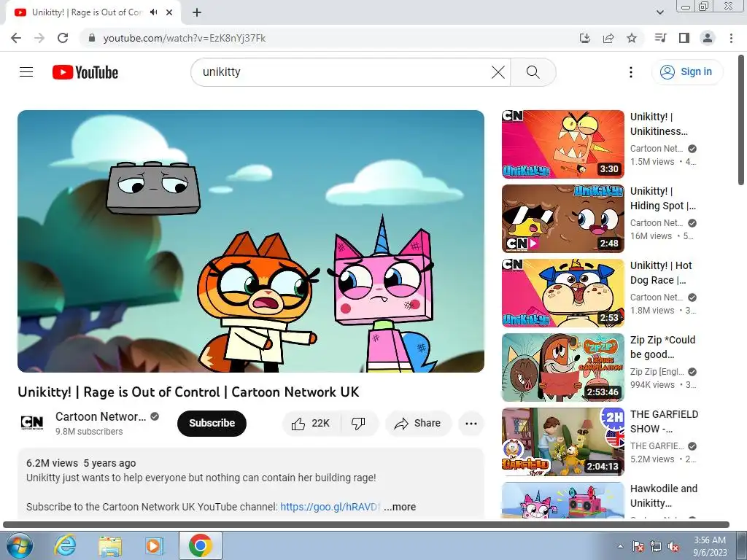Click THE GARFIELD SHOW title text
The width and height of the screenshot is (747, 560).
[x=664, y=421]
